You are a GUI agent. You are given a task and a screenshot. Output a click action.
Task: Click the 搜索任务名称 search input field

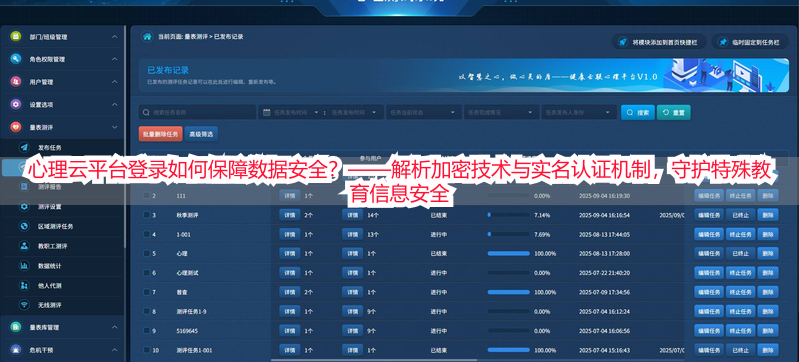[198, 113]
